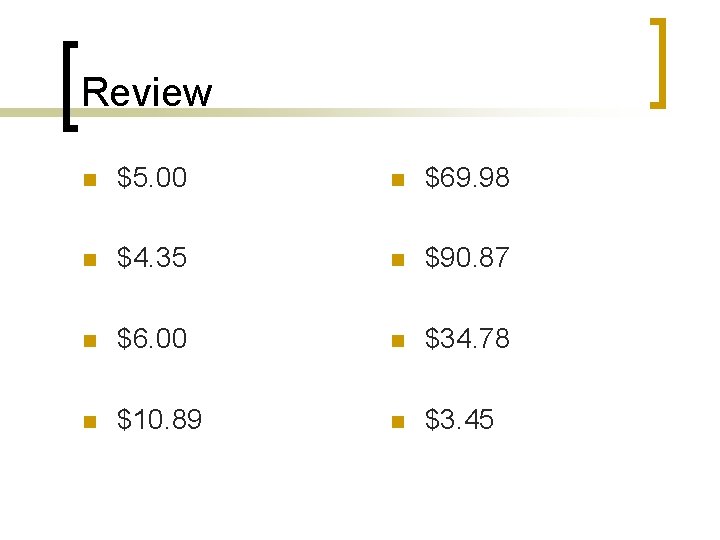Click the bullet square beside $34.78

point(398,341)
